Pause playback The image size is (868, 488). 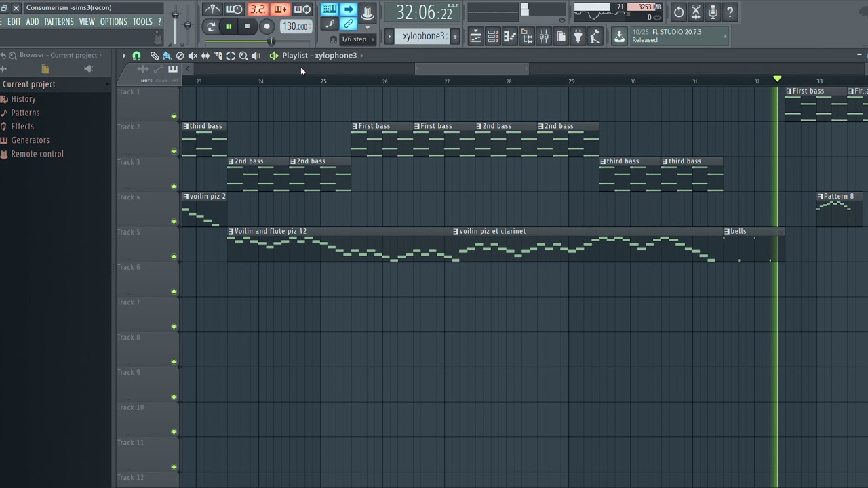tap(229, 26)
